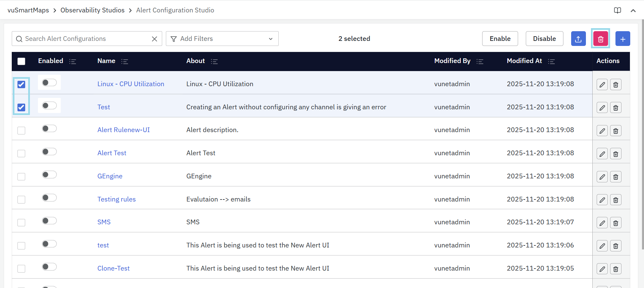Screen dimensions: 644x288
Task: Open the Clone-Test alert link
Action: pyautogui.click(x=113, y=268)
